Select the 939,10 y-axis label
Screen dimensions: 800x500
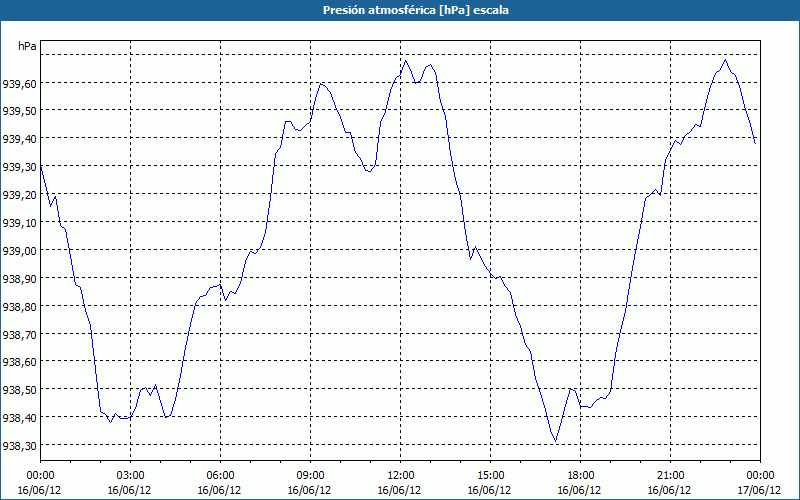pyautogui.click(x=19, y=222)
